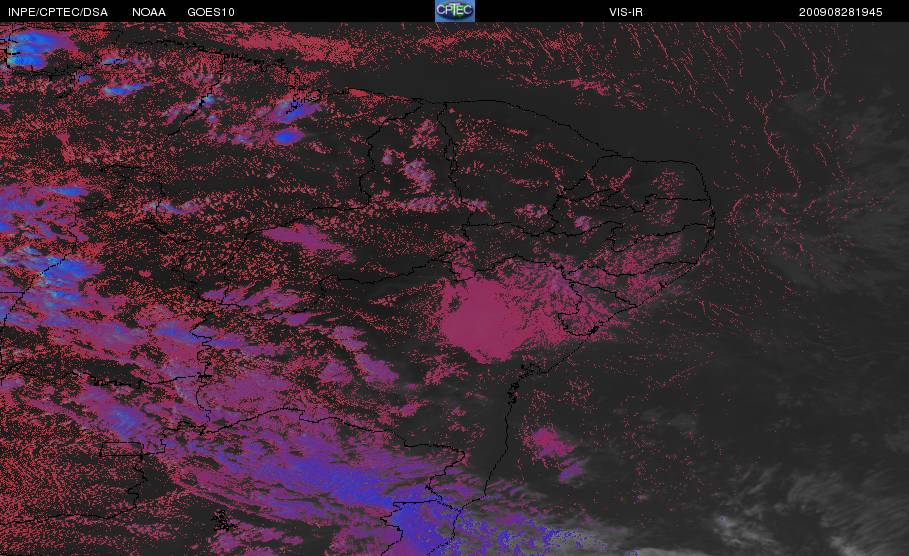Click the CPTEC logo in the header
Image resolution: width=909 pixels, height=556 pixels.
click(x=455, y=11)
